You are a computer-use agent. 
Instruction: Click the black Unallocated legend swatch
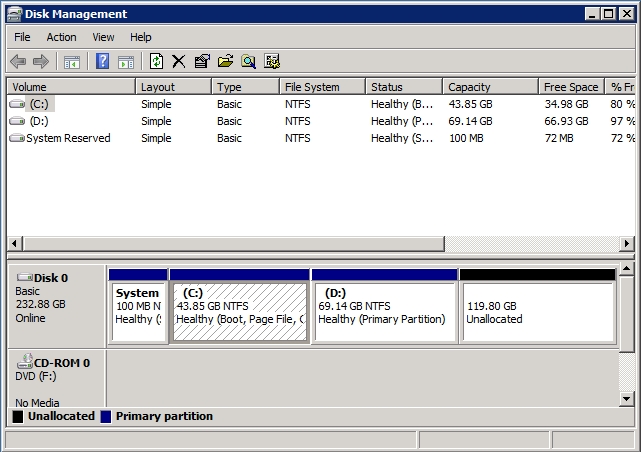(18, 416)
